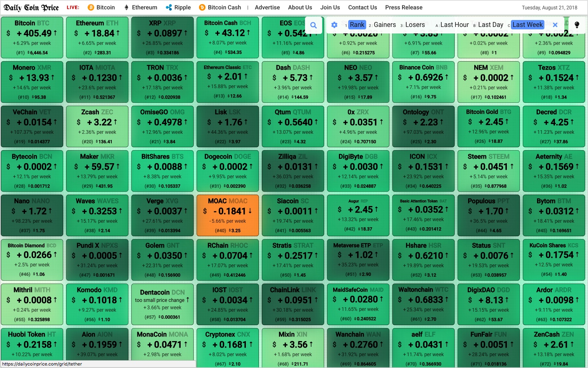Select the Gainers sort option

coord(385,25)
